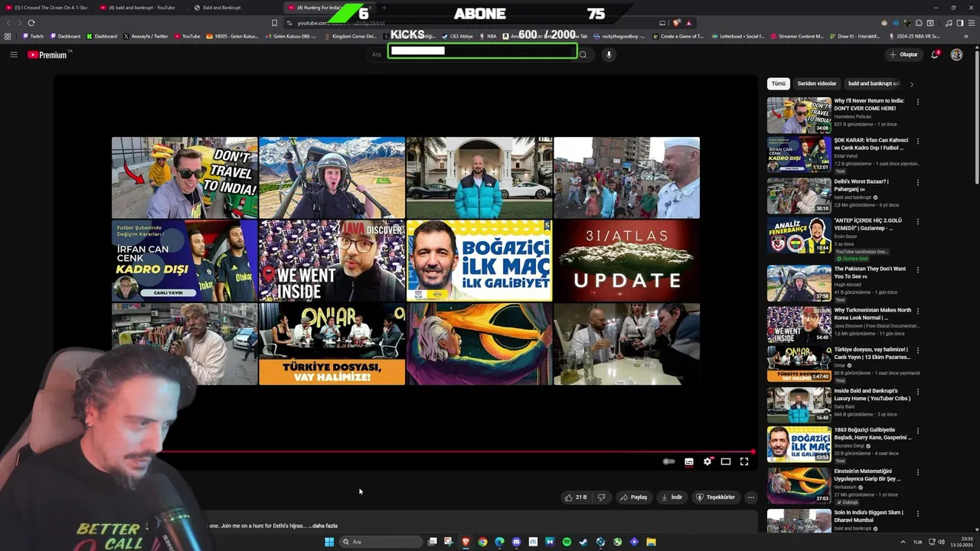This screenshot has height=551, width=980.
Task: Toggle the autoplay switch in player
Action: [668, 461]
